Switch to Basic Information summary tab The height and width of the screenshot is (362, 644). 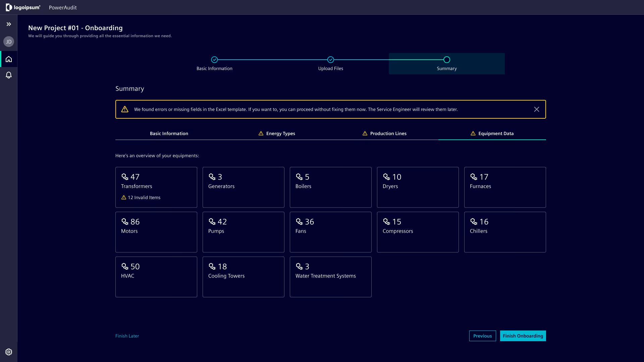coord(169,133)
